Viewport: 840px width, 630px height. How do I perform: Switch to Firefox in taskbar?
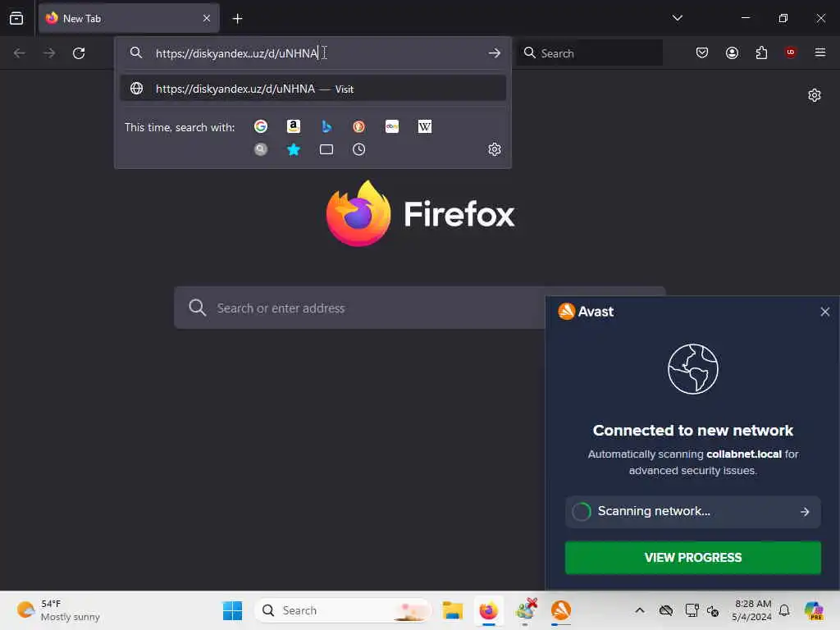coord(489,610)
